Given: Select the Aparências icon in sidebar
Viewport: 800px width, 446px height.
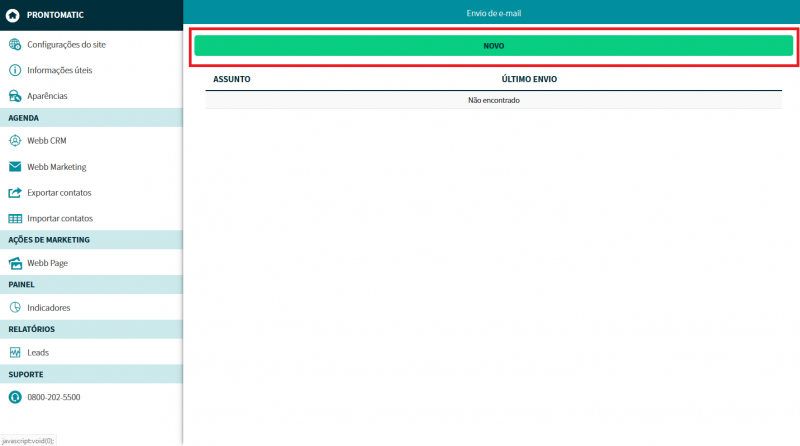Looking at the screenshot, I should (x=15, y=96).
